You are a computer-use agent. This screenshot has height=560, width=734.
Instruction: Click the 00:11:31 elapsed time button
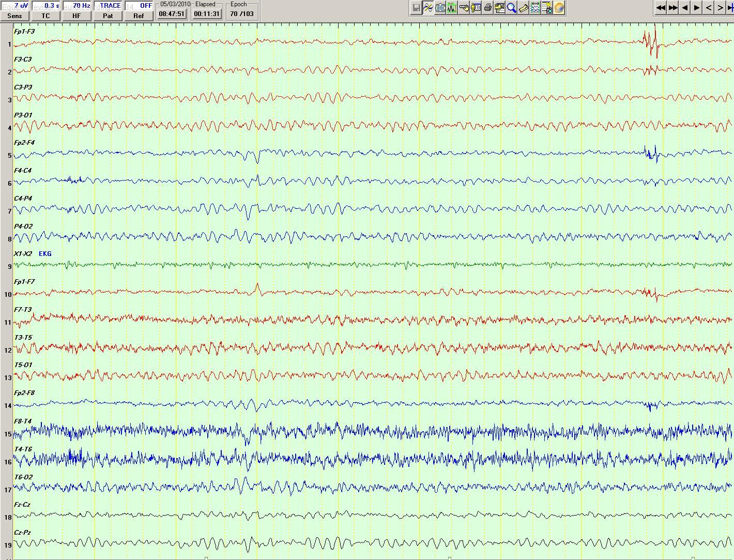(207, 14)
